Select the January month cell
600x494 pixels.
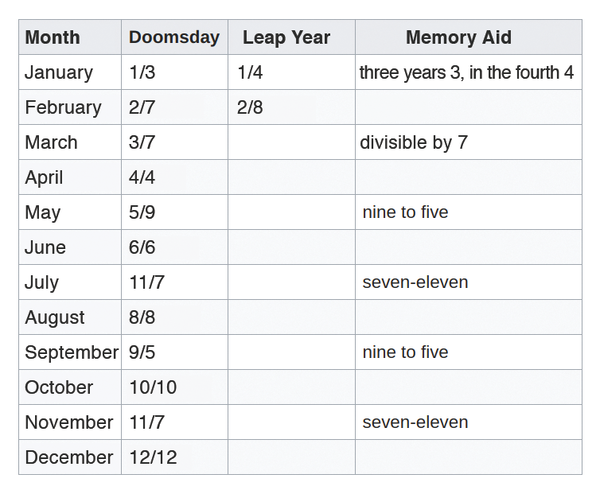click(59, 73)
